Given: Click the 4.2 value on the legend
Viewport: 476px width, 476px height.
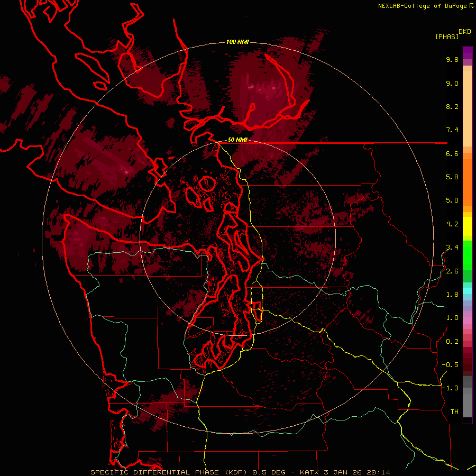Looking at the screenshot, I should pos(452,224).
